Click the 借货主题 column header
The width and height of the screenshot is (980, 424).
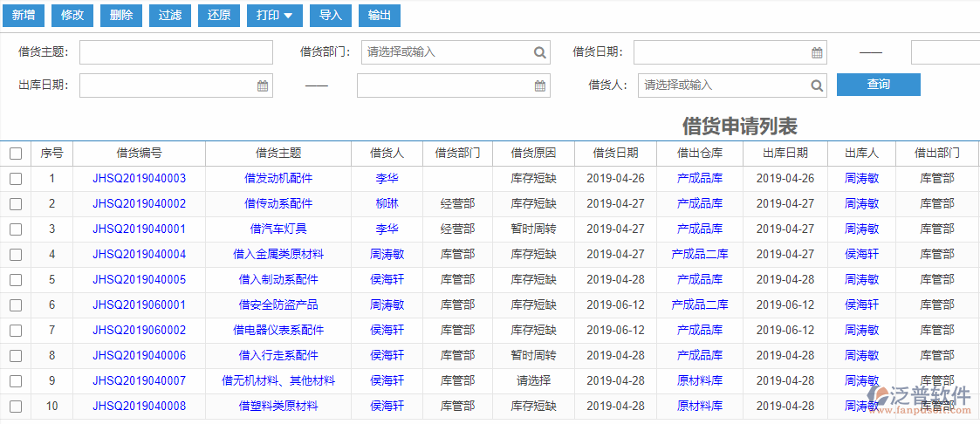(278, 153)
